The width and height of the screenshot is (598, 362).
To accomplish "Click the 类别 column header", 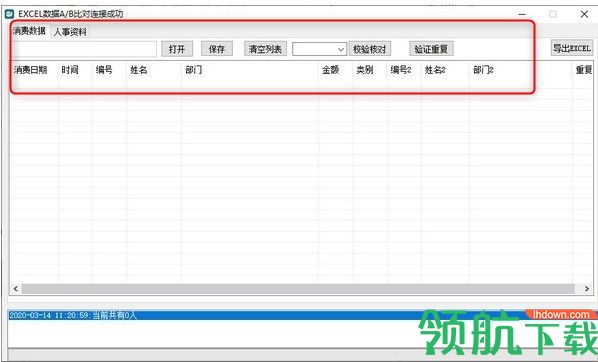I will coord(370,70).
